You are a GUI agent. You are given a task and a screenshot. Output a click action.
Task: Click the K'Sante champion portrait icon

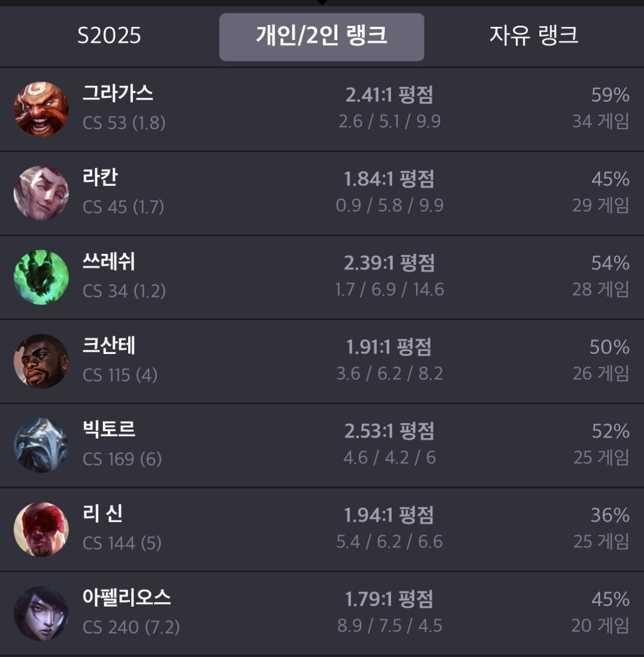coord(41,362)
